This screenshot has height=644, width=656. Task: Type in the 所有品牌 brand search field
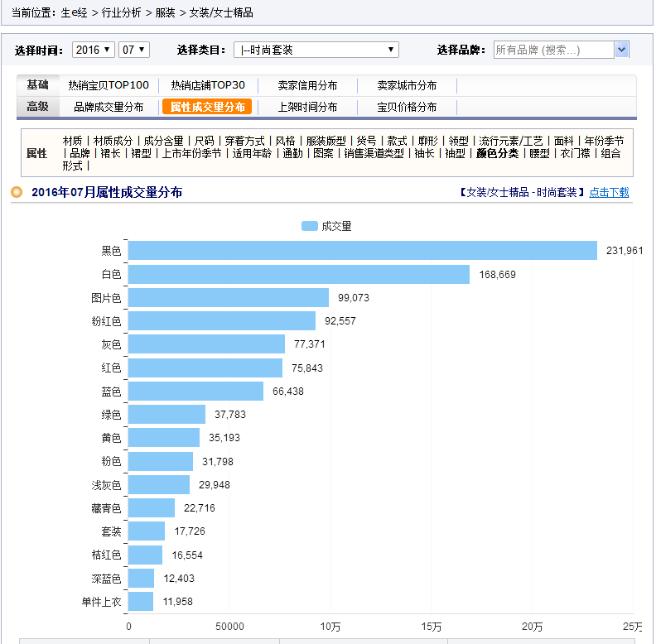[x=552, y=50]
